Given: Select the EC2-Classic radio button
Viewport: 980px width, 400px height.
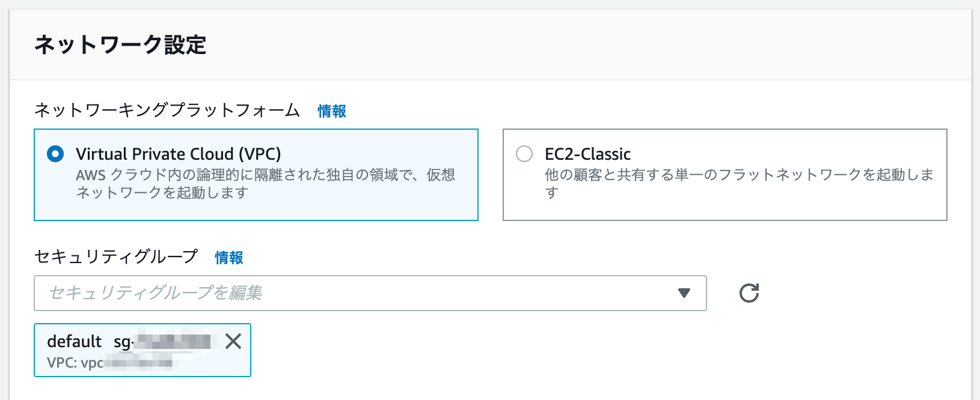Looking at the screenshot, I should [524, 154].
